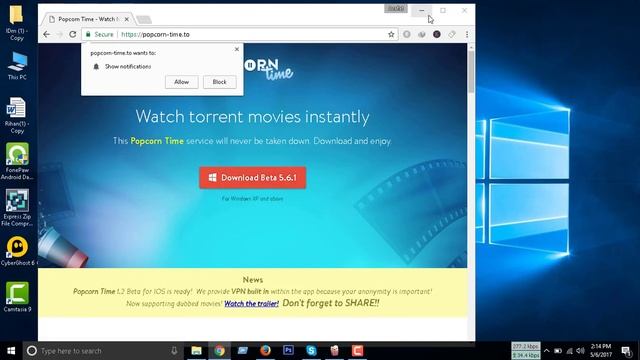Reload the popcorn-time.to page
The height and width of the screenshot is (360, 640).
point(73,34)
